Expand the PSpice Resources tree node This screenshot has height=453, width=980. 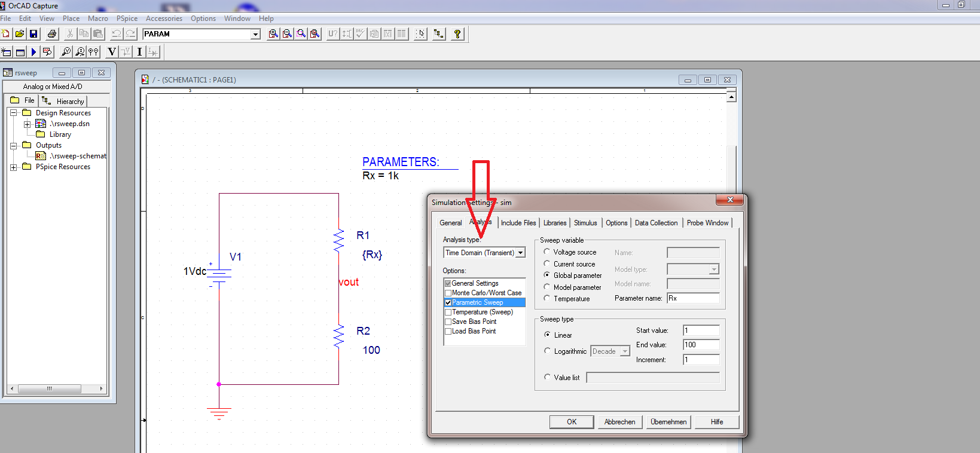coord(13,167)
